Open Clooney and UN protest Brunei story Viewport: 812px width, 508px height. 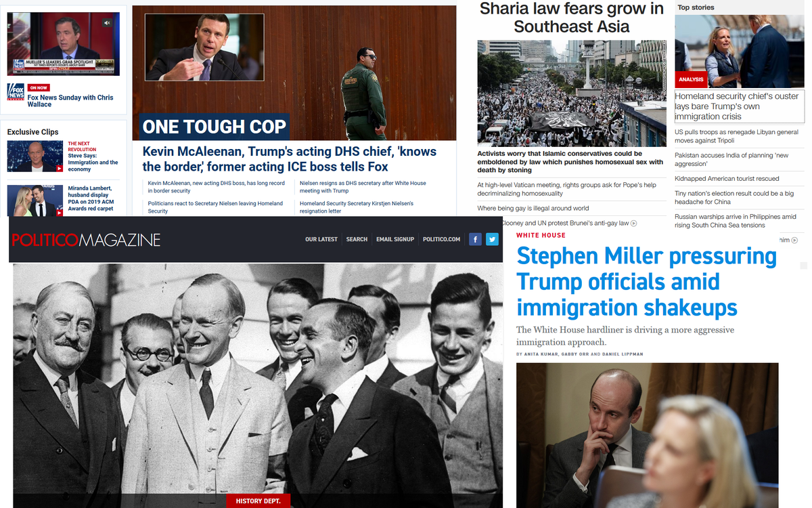click(x=565, y=223)
